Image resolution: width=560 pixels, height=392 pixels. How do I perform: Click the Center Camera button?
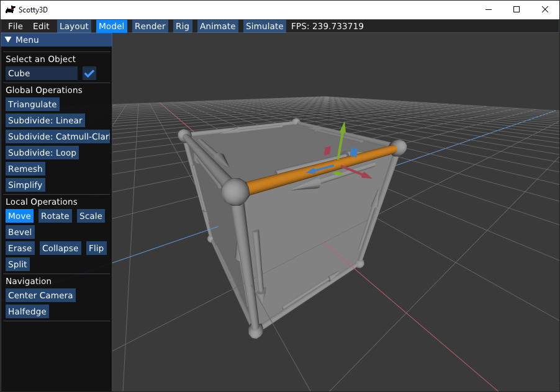40,295
